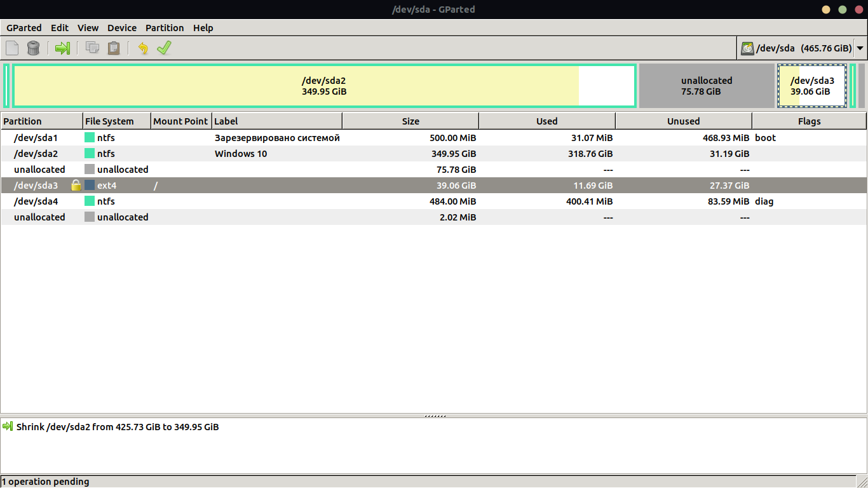
Task: Open the Device menu
Action: pos(122,28)
